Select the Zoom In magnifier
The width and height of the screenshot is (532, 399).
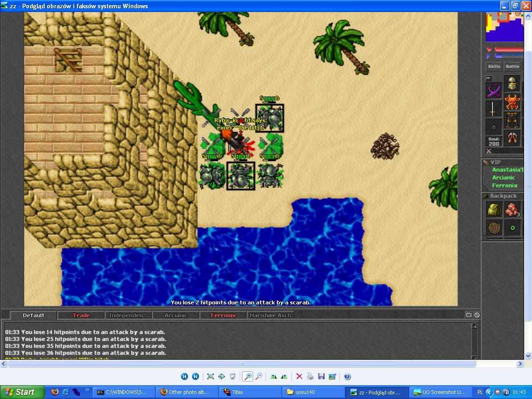248,376
